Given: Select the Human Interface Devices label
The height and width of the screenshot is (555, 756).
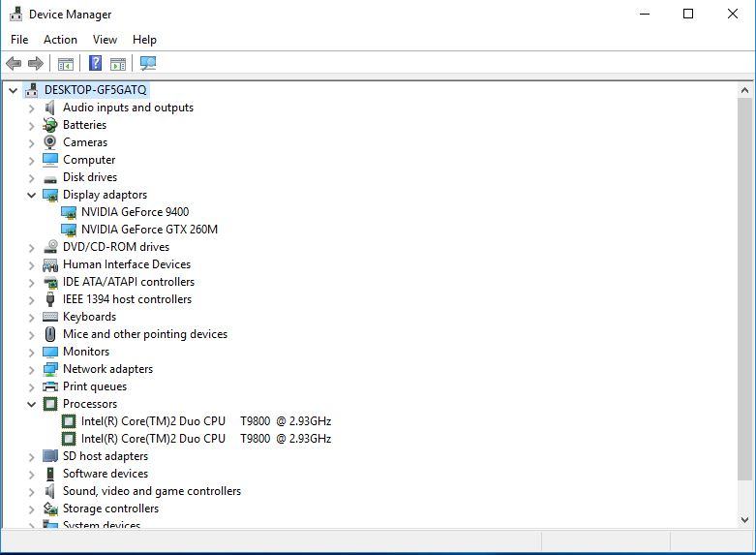Looking at the screenshot, I should 127,264.
